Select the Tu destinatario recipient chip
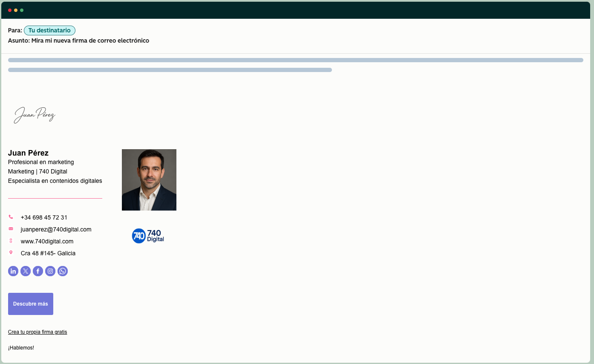 click(x=50, y=30)
